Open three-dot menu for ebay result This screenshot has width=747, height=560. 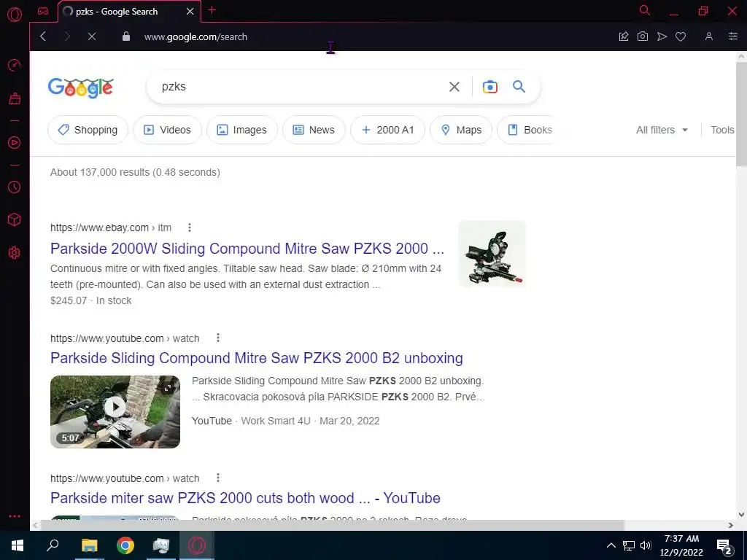(x=190, y=227)
